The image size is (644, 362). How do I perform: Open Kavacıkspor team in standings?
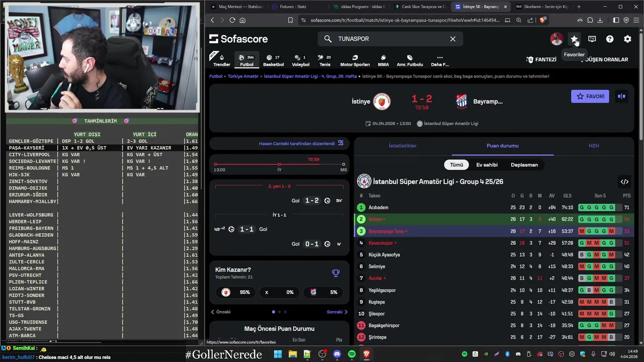pyautogui.click(x=381, y=243)
